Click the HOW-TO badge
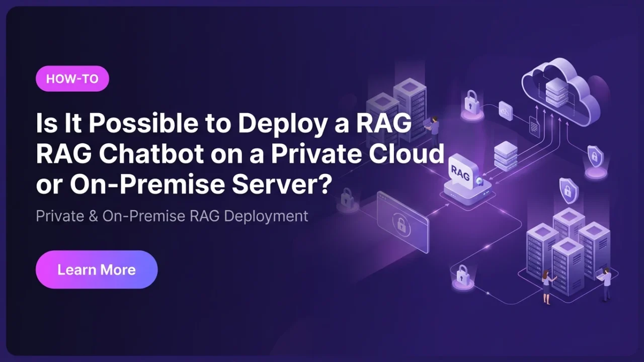 coord(72,78)
